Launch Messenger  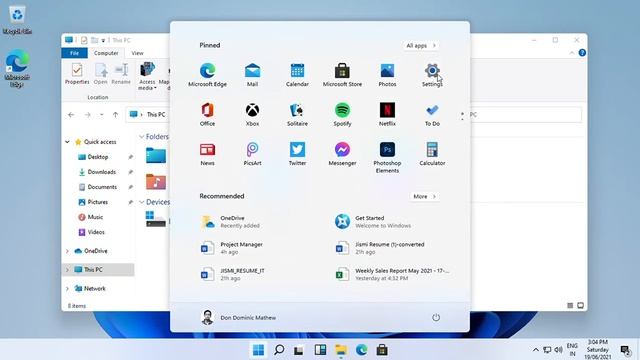coord(342,154)
